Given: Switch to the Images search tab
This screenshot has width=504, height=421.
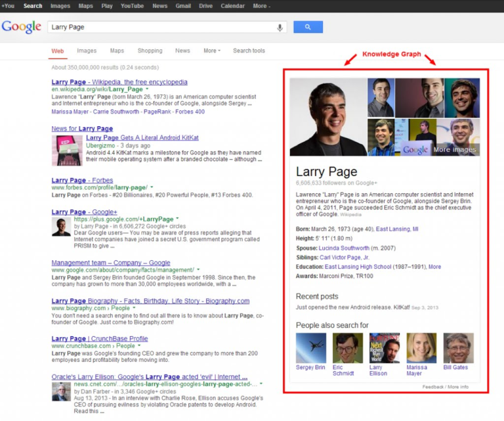Looking at the screenshot, I should [x=87, y=51].
